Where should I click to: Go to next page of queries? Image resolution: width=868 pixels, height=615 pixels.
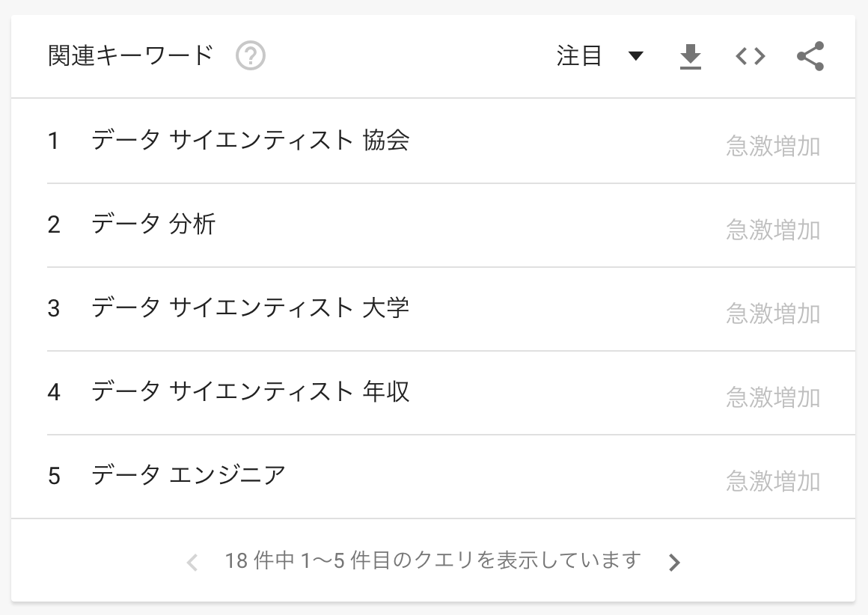[674, 562]
